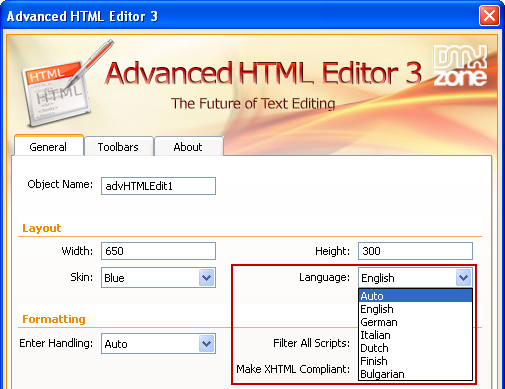Choose Bulgarian from the language list

(415, 374)
